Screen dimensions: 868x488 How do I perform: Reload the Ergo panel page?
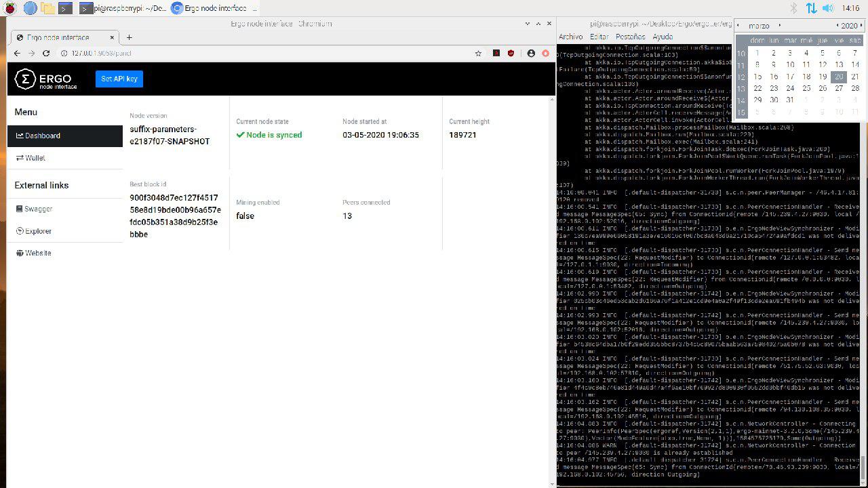pos(46,53)
